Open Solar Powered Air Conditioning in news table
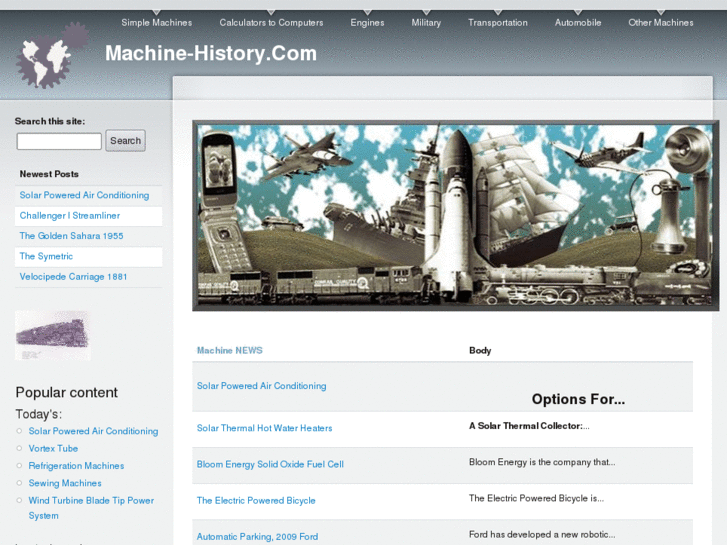Viewport: 727px width, 545px height. [x=261, y=386]
